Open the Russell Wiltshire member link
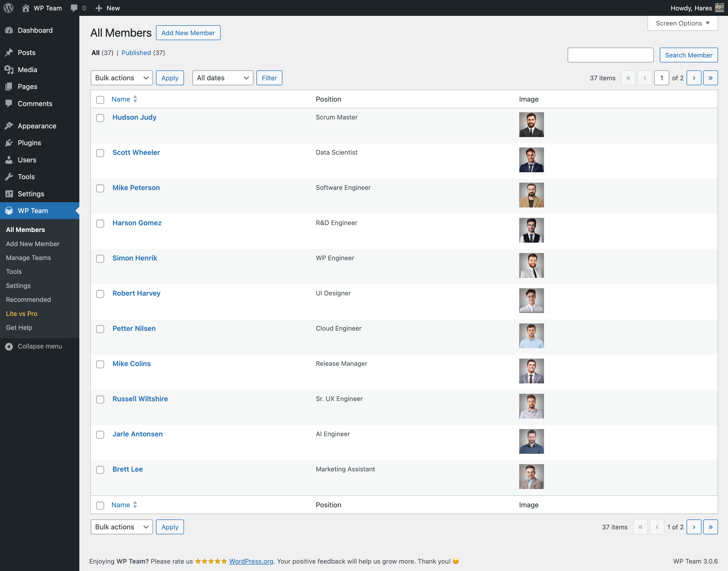 coord(140,399)
